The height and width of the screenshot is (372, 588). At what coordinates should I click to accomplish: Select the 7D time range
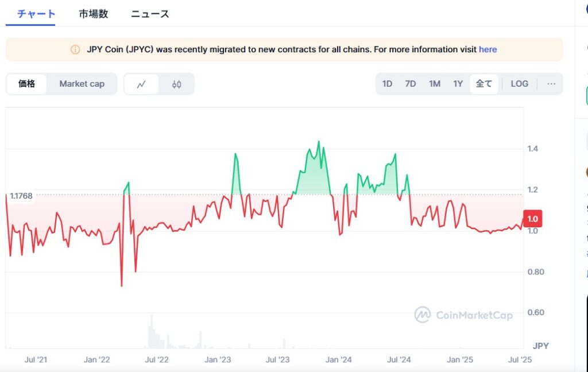point(411,84)
